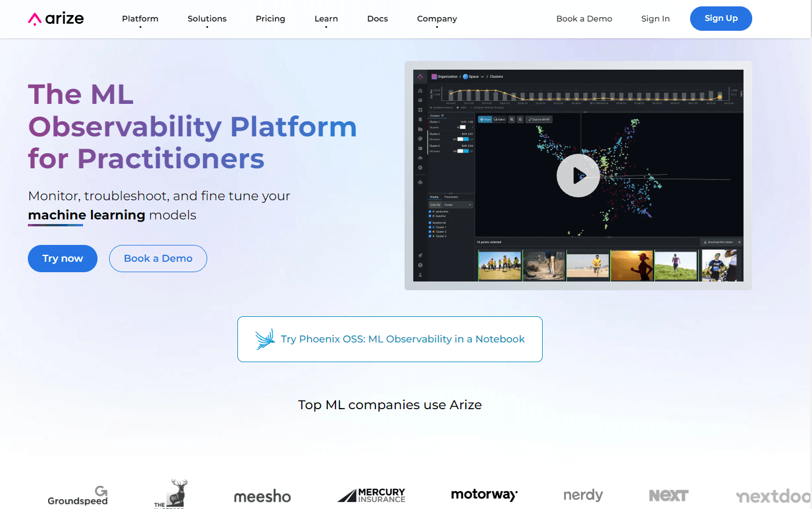Click Book a Demo in the top navigation
812x509 pixels.
[584, 19]
